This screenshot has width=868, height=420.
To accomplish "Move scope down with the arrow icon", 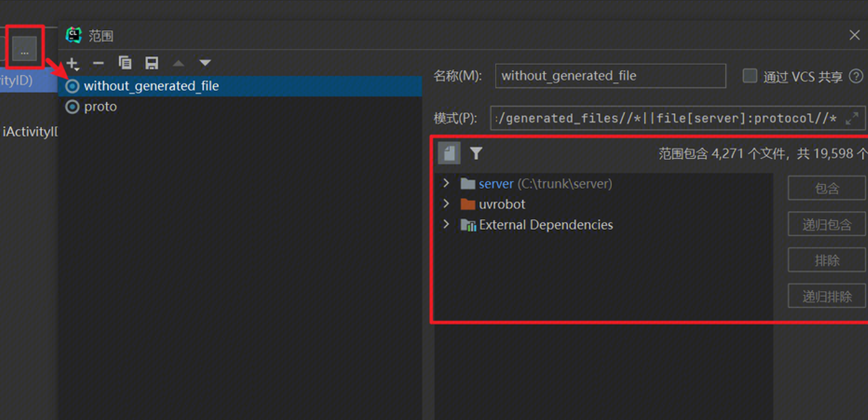I will click(205, 63).
